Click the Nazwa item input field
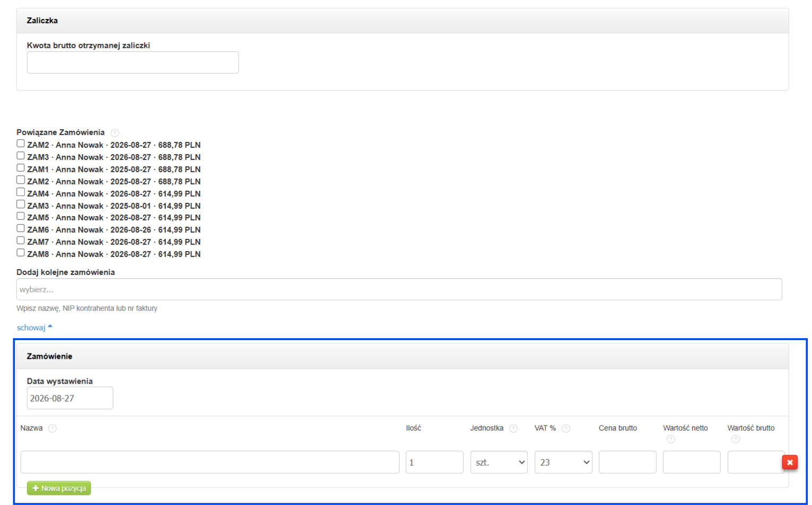Image resolution: width=812 pixels, height=505 pixels. 210,462
